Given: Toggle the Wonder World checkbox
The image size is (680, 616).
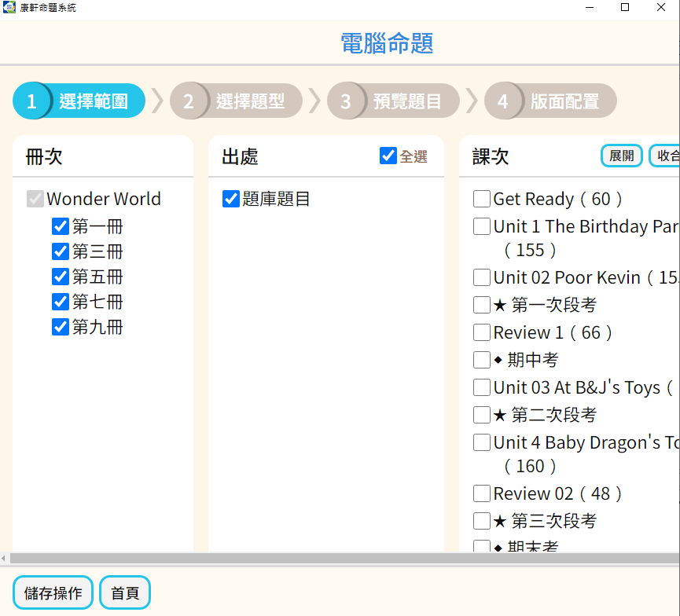Looking at the screenshot, I should point(35,199).
